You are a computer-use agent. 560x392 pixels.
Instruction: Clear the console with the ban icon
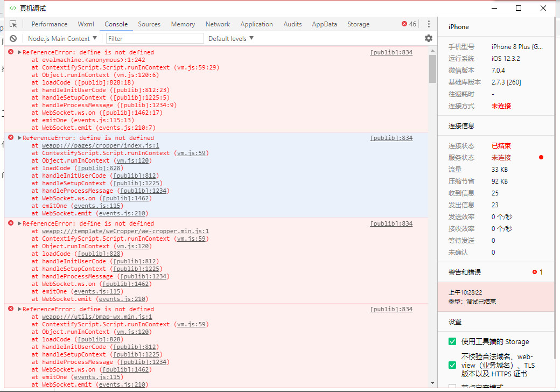coord(13,39)
